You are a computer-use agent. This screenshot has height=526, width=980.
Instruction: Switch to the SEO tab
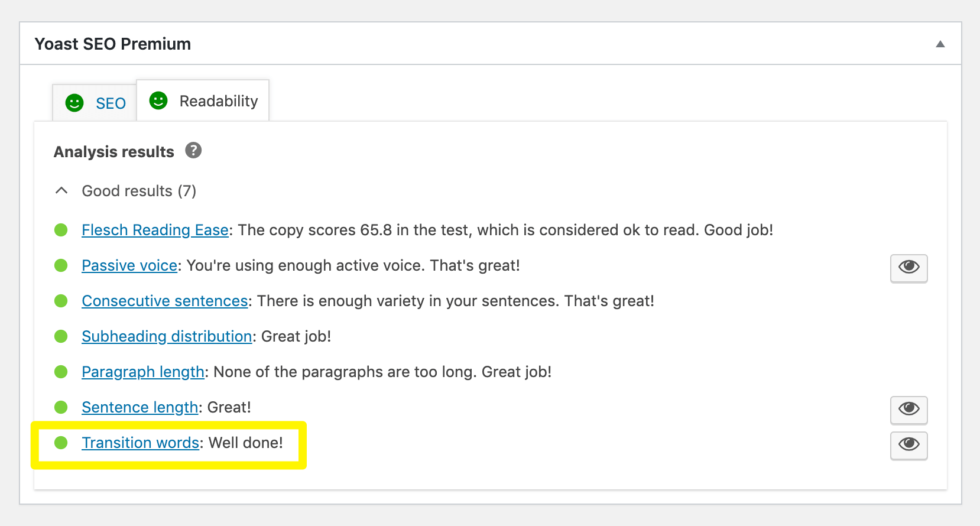click(110, 103)
